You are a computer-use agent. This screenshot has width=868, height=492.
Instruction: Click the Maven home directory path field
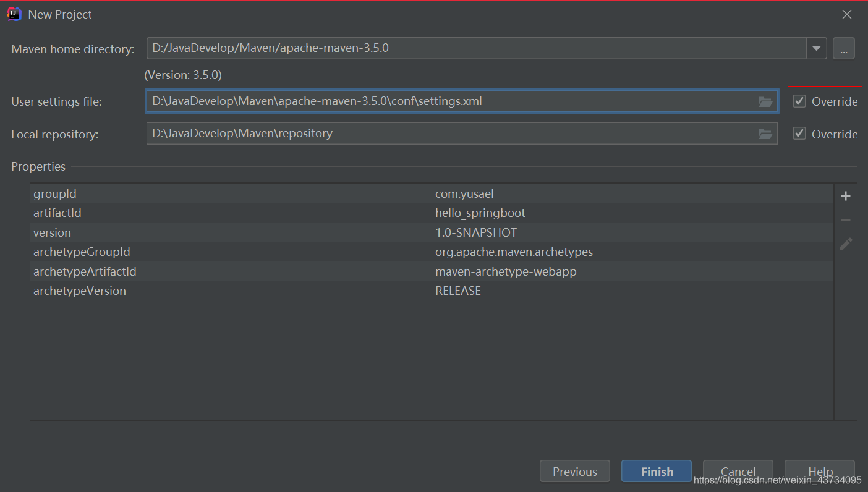[476, 48]
